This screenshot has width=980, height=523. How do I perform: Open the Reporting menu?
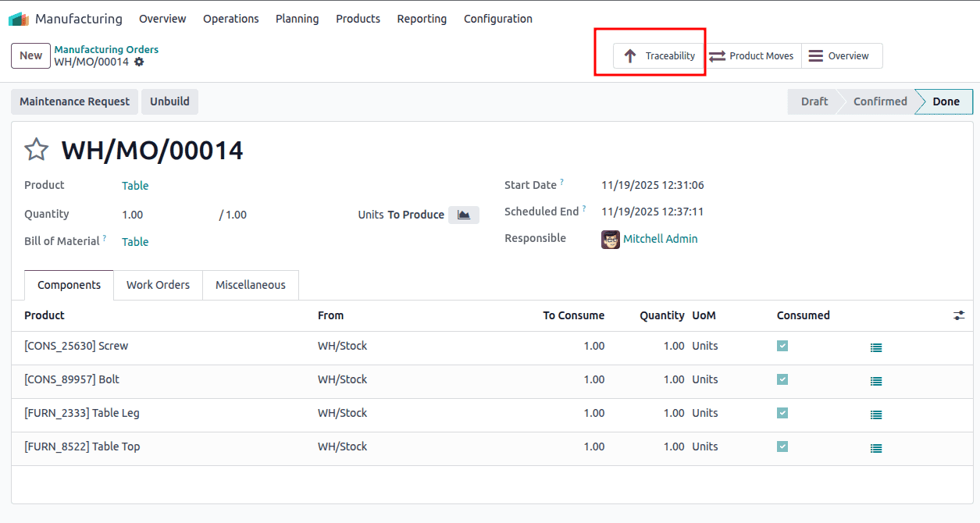tap(422, 18)
